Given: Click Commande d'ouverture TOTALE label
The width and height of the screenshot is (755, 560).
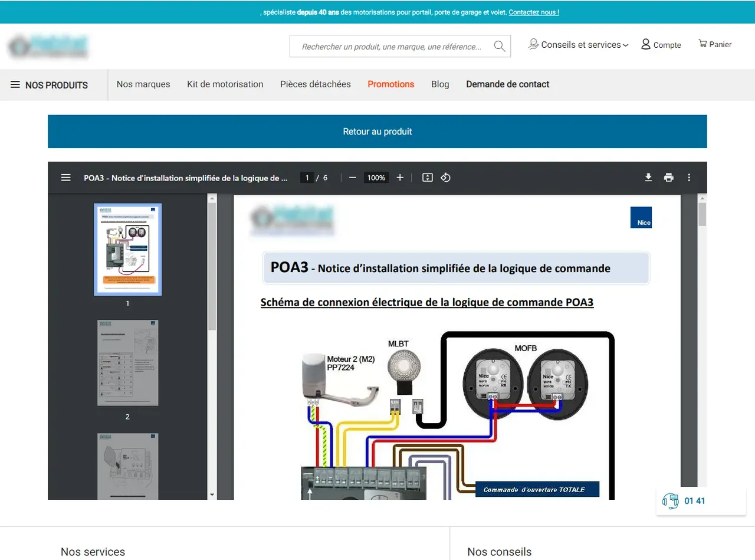Looking at the screenshot, I should tap(537, 489).
